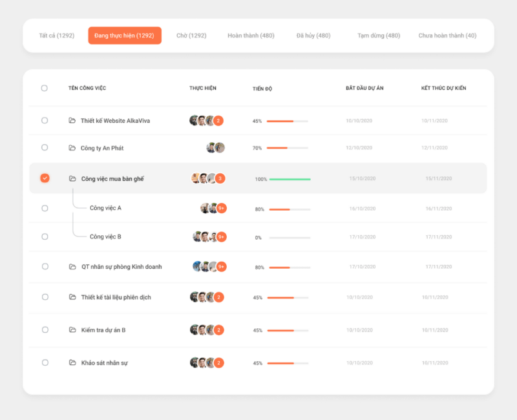
Task: Open Chưa hoàn thành (40) tab
Action: [x=447, y=36]
